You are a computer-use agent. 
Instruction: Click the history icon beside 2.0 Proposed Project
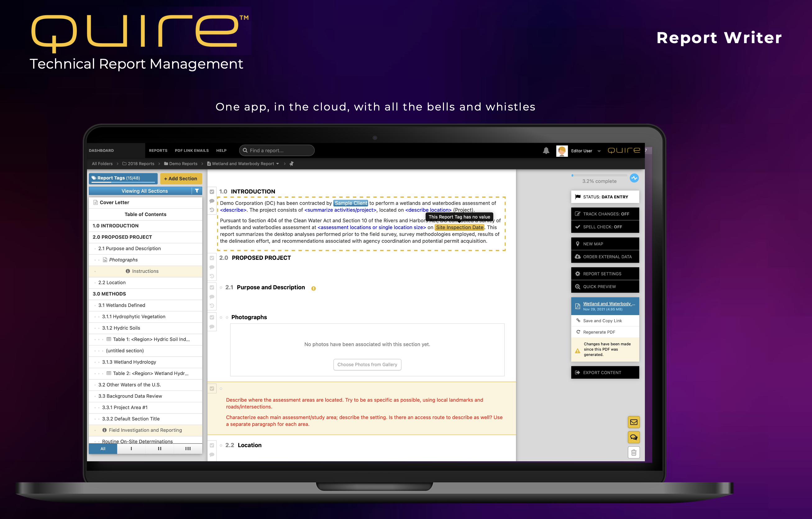click(212, 276)
